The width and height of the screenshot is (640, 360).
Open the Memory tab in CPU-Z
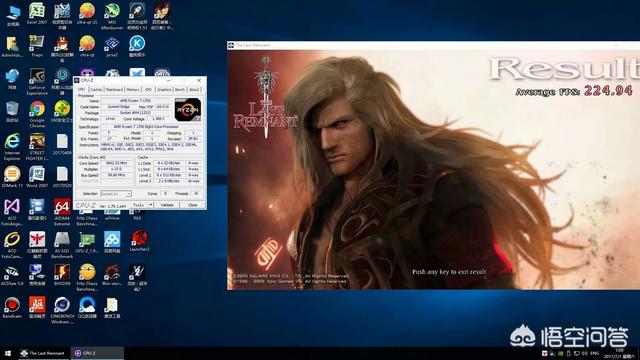(133, 89)
